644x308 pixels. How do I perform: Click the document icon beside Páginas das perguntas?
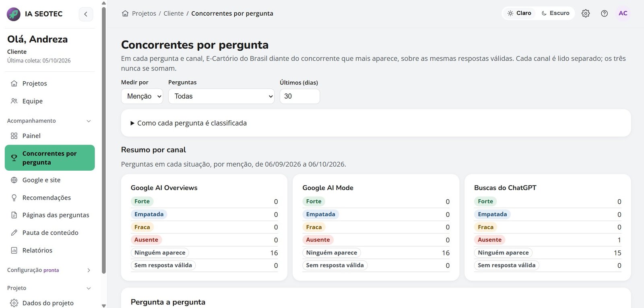14,215
